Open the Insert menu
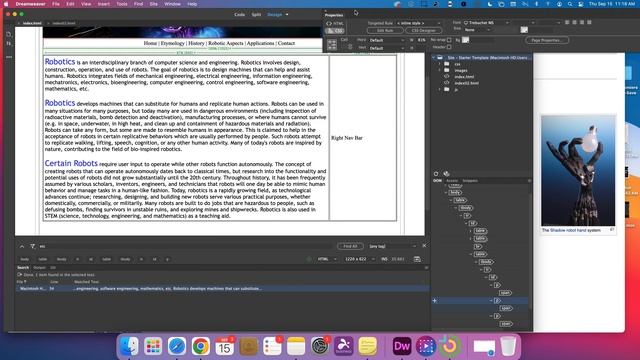640x360 pixels. click(x=103, y=4)
